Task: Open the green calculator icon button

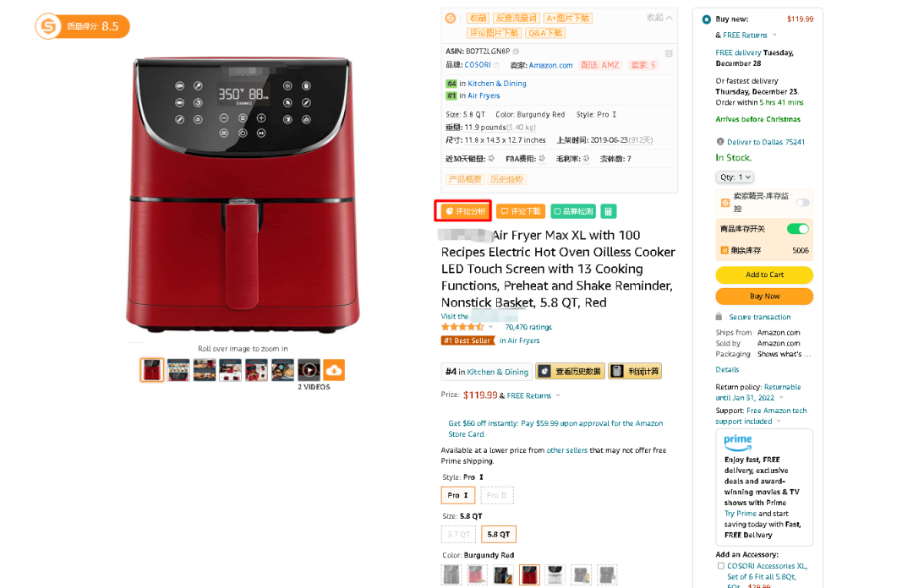Action: pyautogui.click(x=608, y=211)
